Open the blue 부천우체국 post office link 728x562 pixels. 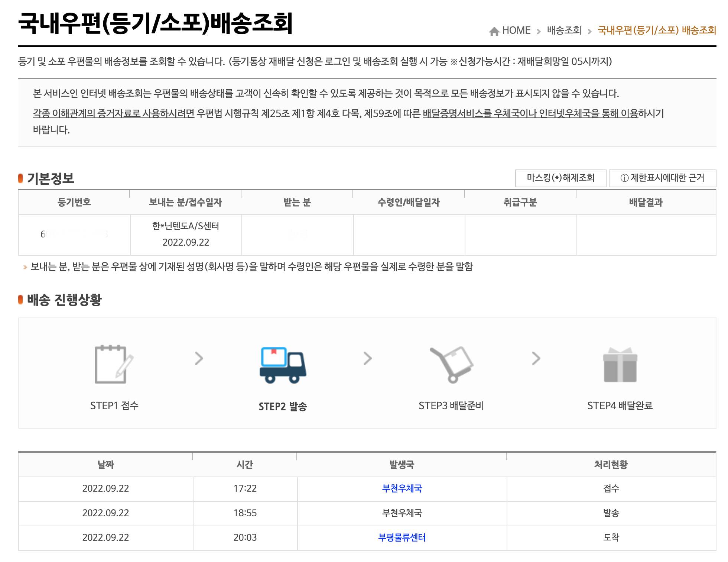(x=402, y=488)
